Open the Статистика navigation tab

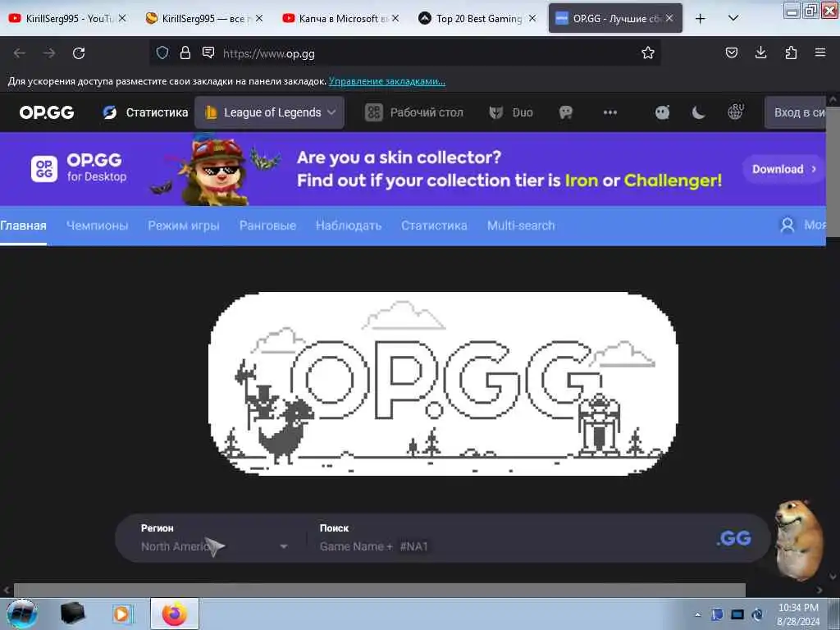[x=434, y=226]
